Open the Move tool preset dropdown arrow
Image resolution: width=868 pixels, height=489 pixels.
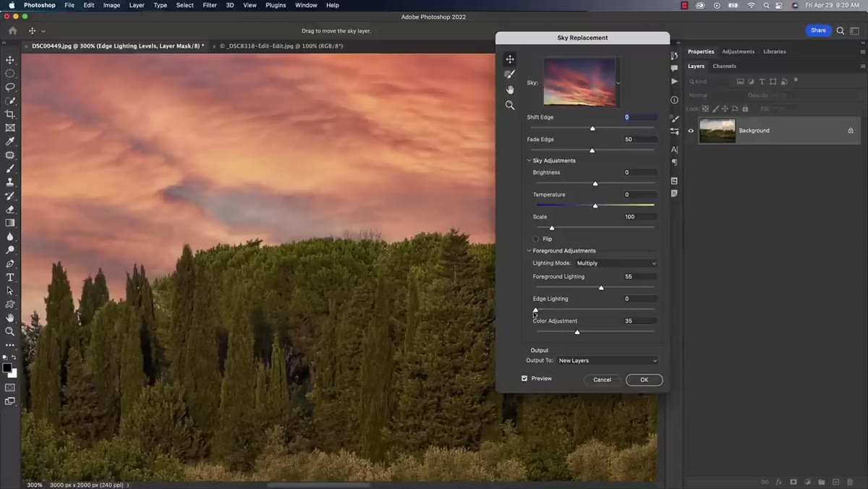[43, 31]
